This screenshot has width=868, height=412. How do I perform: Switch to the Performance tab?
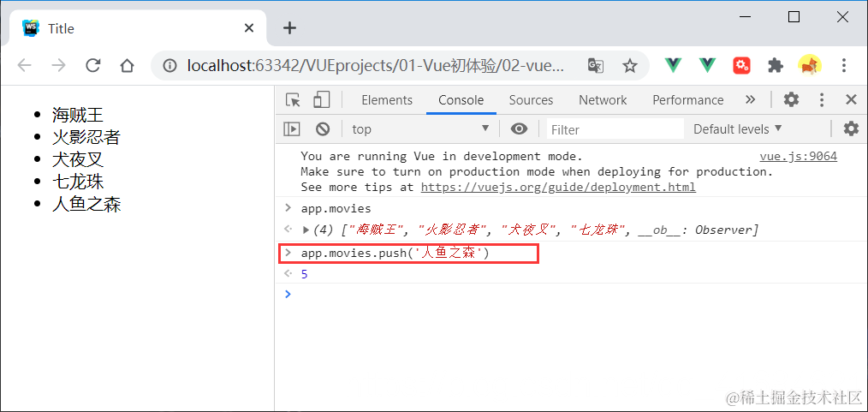pyautogui.click(x=688, y=100)
